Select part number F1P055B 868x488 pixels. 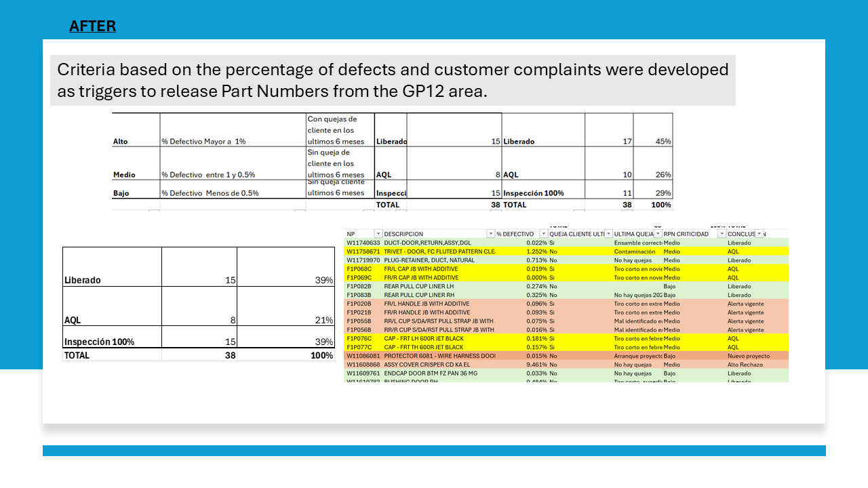[359, 321]
